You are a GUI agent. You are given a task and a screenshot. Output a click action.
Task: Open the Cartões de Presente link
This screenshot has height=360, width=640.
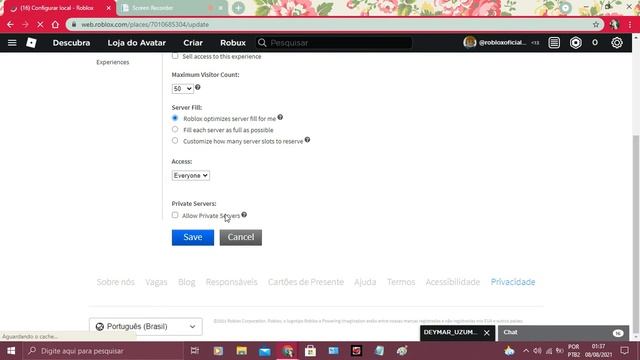click(306, 282)
